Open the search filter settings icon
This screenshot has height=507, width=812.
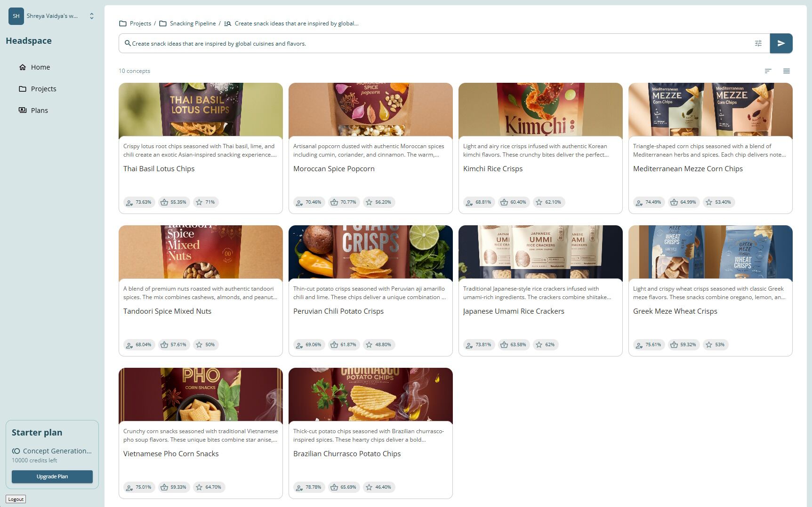[x=758, y=43]
